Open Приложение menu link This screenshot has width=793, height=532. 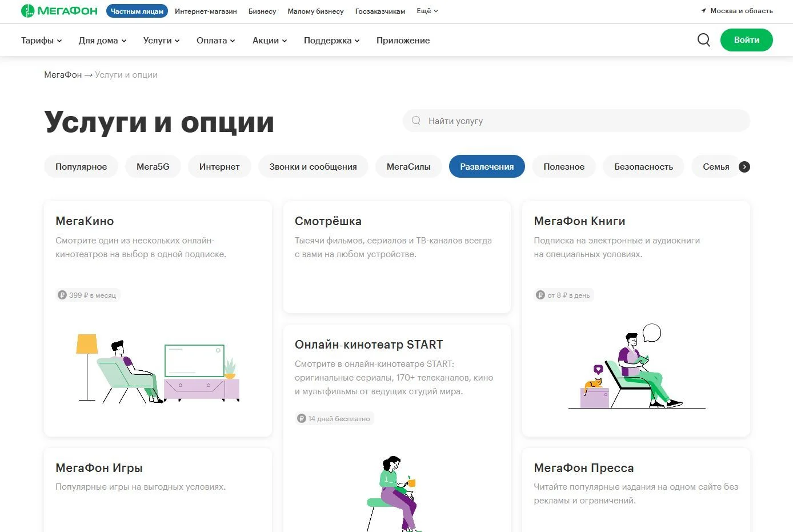click(x=403, y=41)
